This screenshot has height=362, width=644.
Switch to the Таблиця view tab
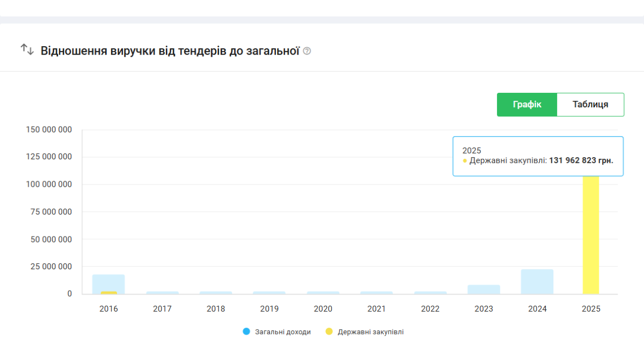point(590,105)
